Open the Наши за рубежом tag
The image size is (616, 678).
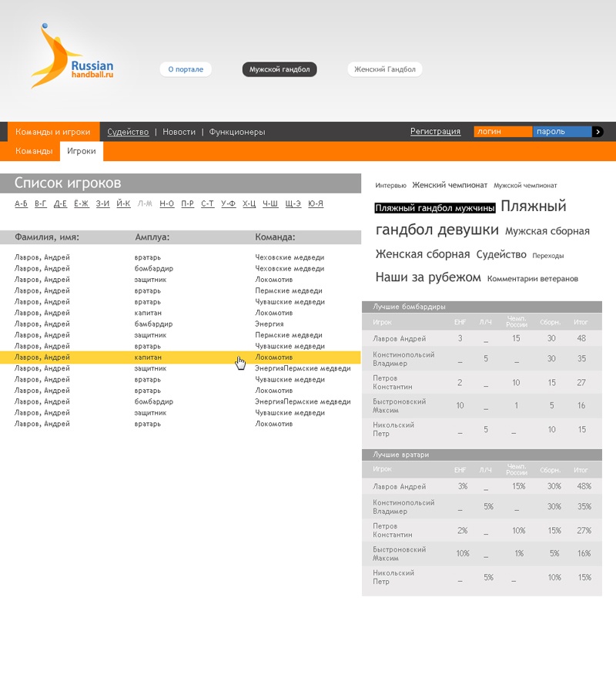[x=427, y=277]
